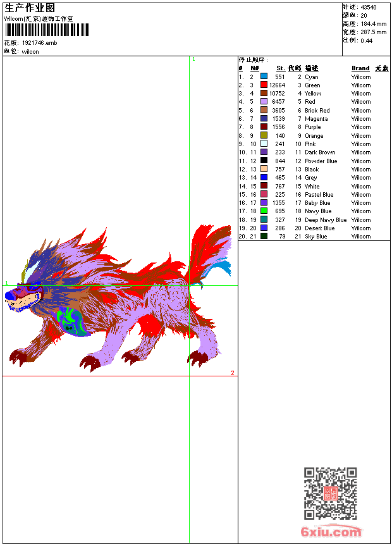392x544 pixels.
Task: Choose the swatch in the Brick Red row
Action: (x=264, y=110)
